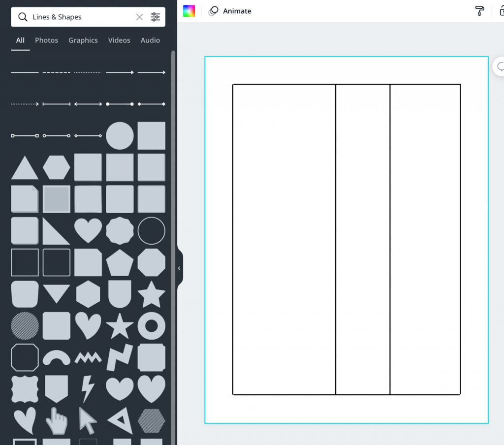
Task: Select the five-pointed star shape
Action: coord(151,294)
